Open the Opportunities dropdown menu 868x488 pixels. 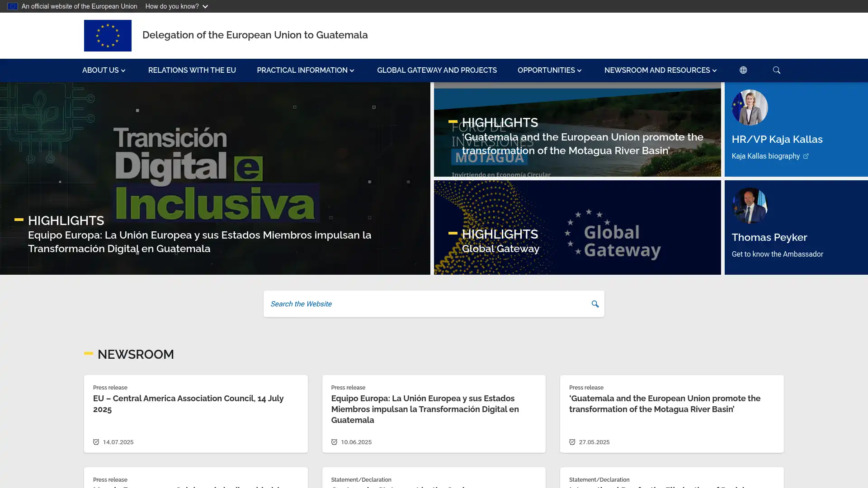pos(549,70)
